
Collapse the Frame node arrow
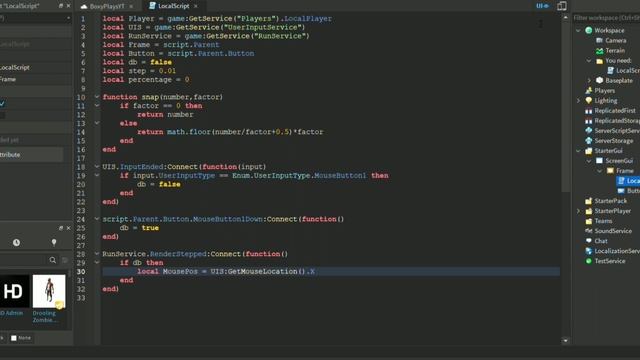(600, 171)
